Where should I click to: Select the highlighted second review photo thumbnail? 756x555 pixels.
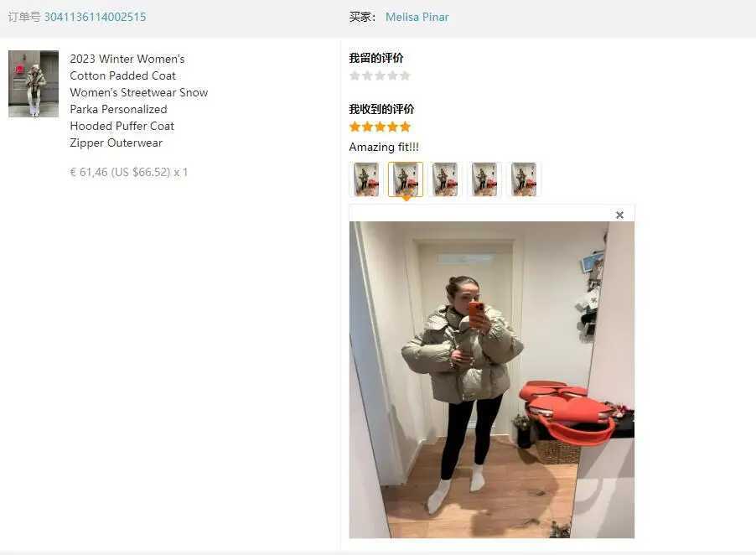click(x=406, y=179)
